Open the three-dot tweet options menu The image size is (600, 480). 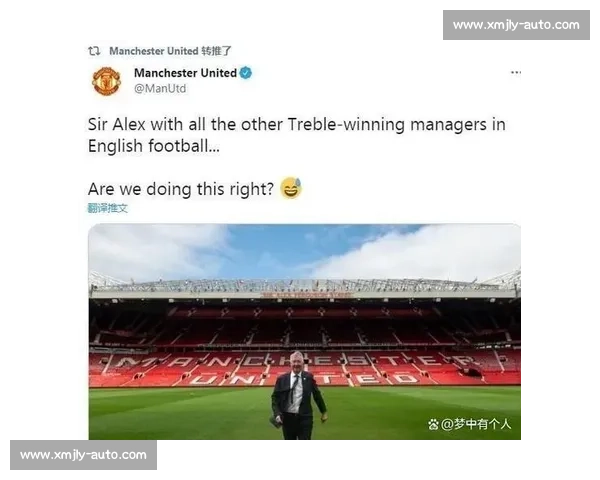[516, 72]
